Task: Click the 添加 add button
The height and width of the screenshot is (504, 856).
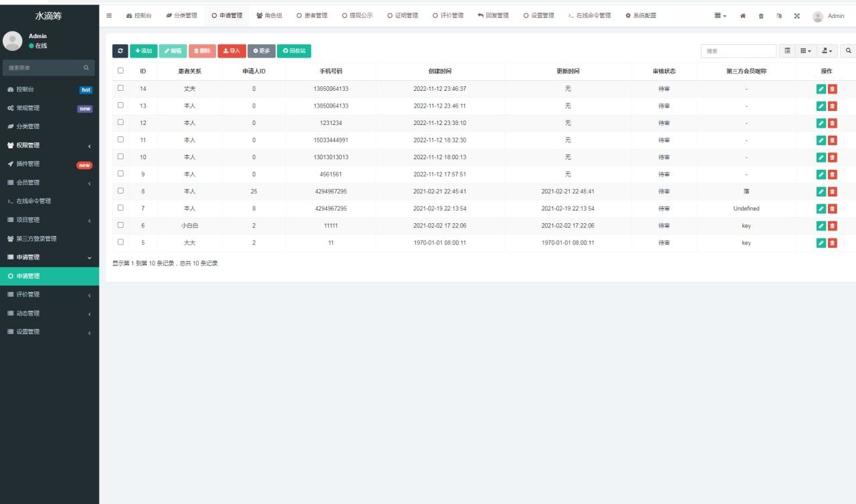Action: point(143,51)
